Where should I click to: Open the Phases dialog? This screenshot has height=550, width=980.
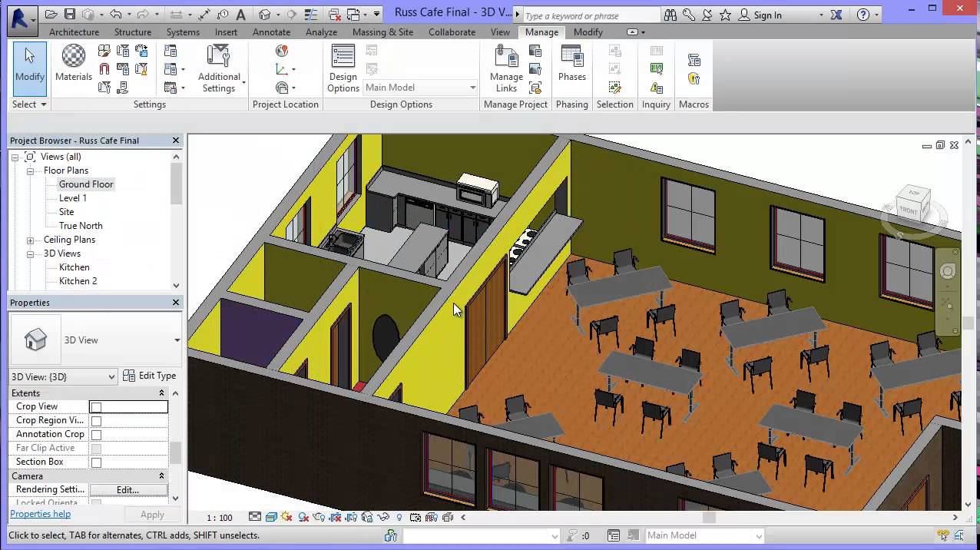pyautogui.click(x=572, y=63)
